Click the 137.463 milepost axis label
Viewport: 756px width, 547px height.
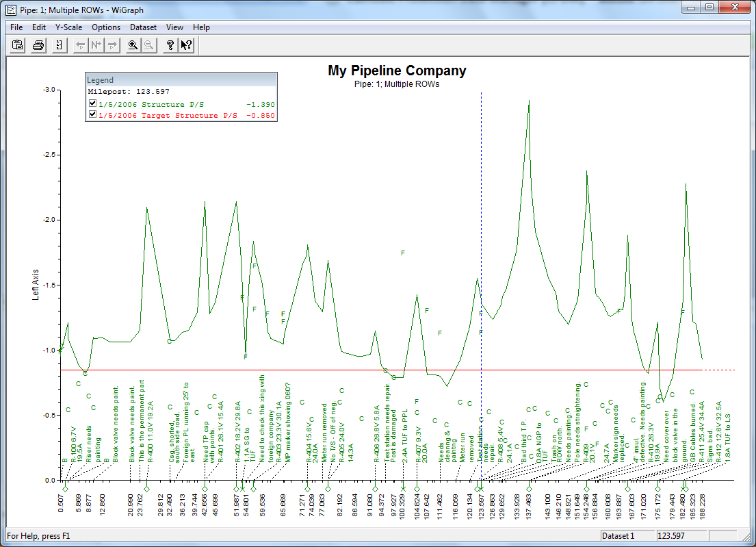pyautogui.click(x=529, y=506)
